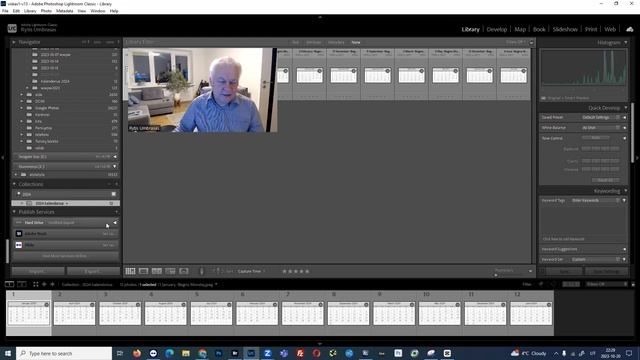Toggle the sync switch beside Sync button
640x360 pixels.
tap(542, 271)
